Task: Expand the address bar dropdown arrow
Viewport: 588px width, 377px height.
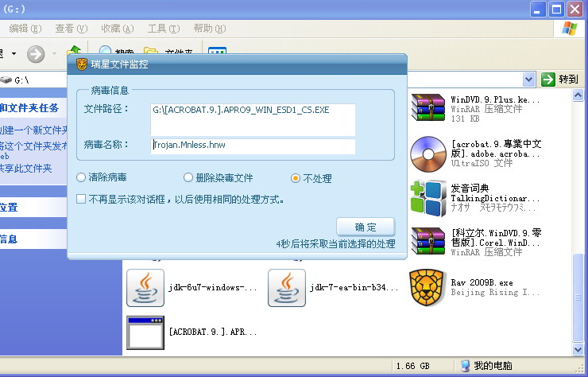Action: point(528,80)
